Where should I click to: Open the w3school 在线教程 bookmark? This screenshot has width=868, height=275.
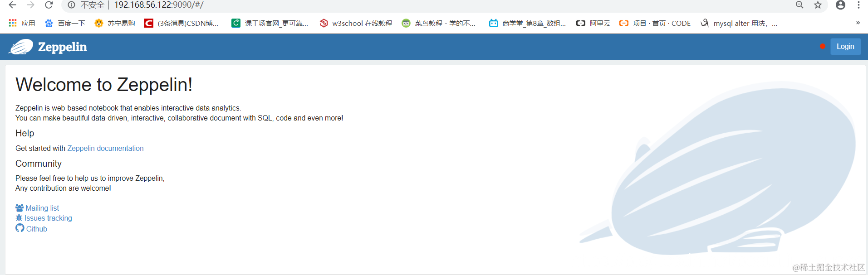coord(356,23)
